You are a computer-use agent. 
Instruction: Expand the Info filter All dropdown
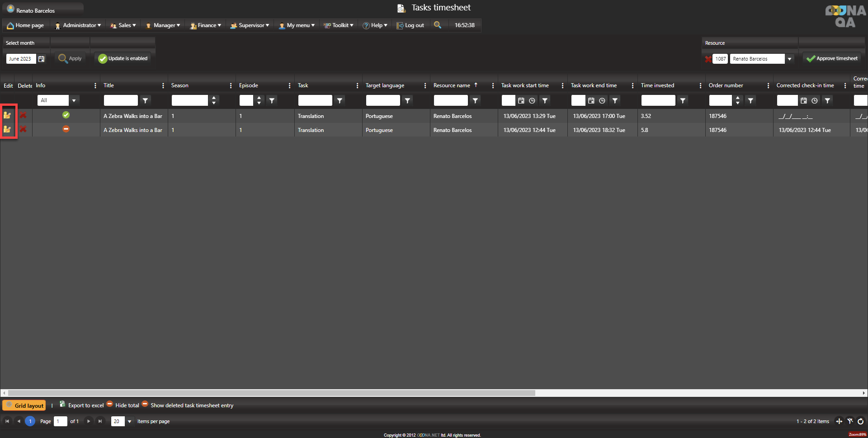74,100
